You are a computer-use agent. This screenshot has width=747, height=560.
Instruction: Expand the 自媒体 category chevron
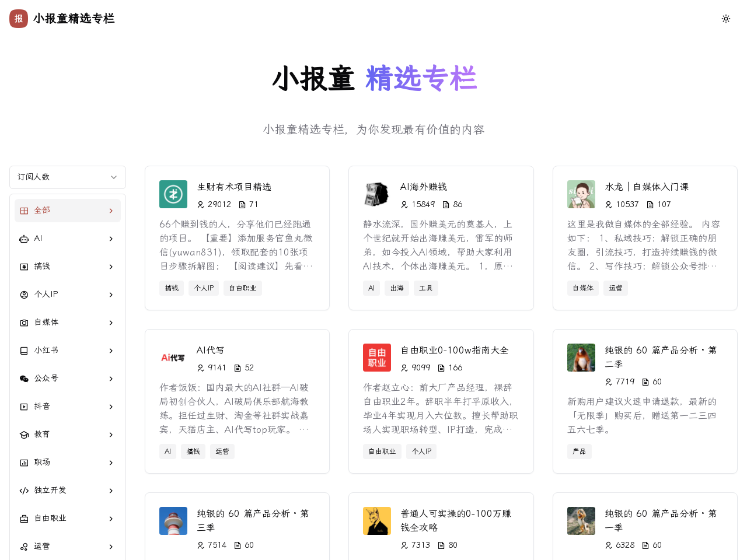(111, 323)
